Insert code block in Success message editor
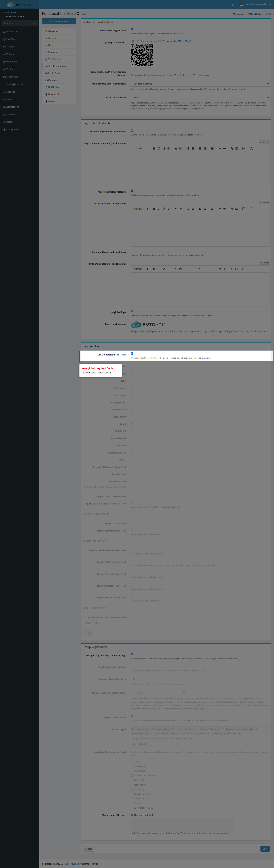Viewport: 274px width, 868px height. coord(224,209)
